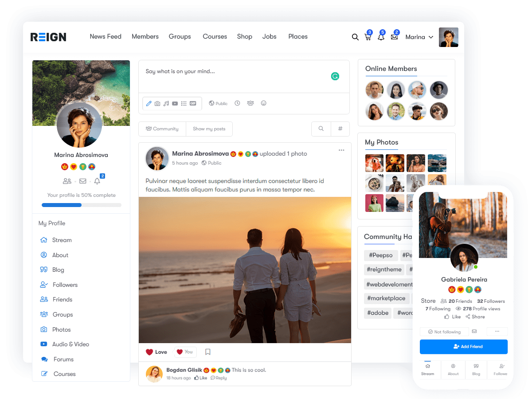The width and height of the screenshot is (532, 399).
Task: Open the Groups menu in top navigation
Action: (x=180, y=37)
